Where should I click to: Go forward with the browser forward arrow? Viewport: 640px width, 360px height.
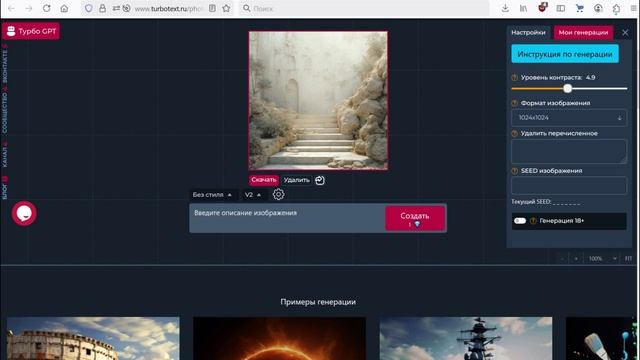pos(29,8)
